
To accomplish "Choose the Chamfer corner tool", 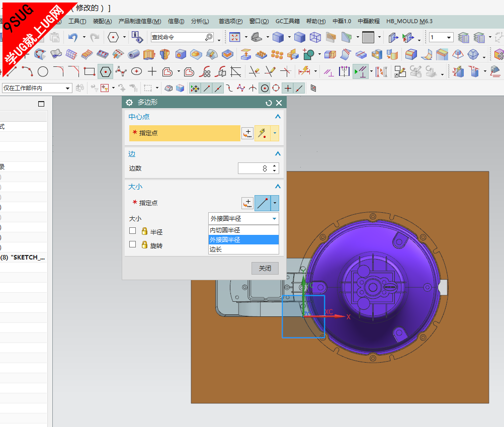I will (x=73, y=71).
